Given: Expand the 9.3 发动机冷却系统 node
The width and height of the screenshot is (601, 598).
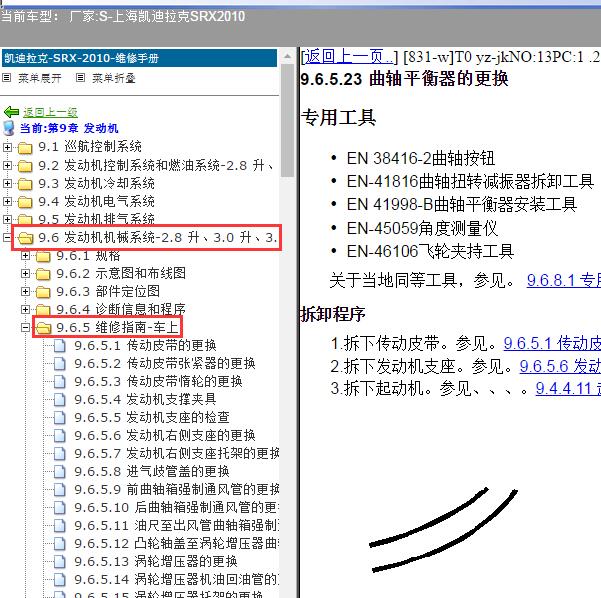Looking at the screenshot, I should pyautogui.click(x=7, y=183).
